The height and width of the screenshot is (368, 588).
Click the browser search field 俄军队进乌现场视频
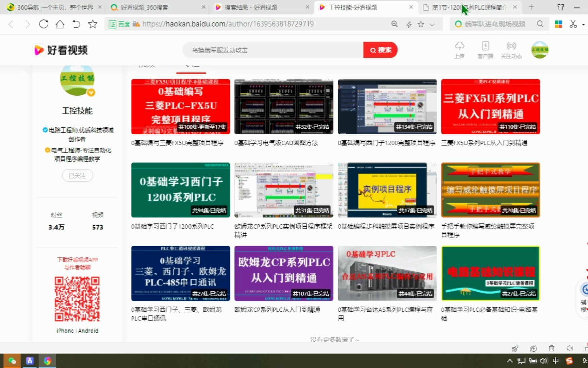pyautogui.click(x=495, y=24)
